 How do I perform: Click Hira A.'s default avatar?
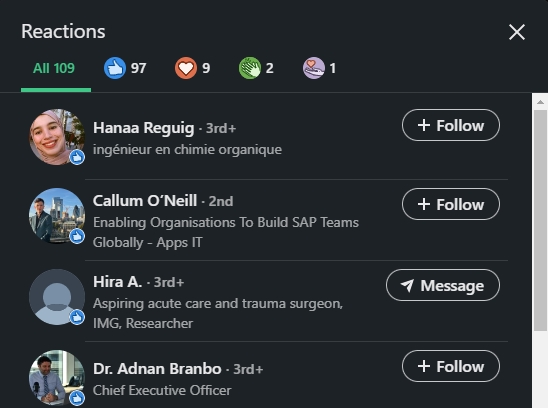pyautogui.click(x=57, y=297)
